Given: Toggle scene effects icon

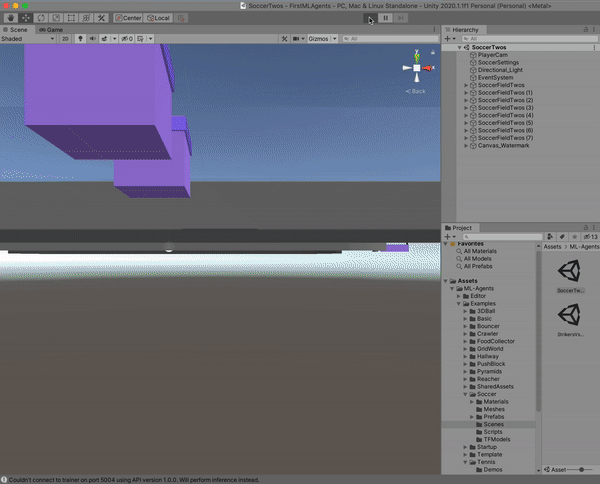Looking at the screenshot, I should (104, 39).
